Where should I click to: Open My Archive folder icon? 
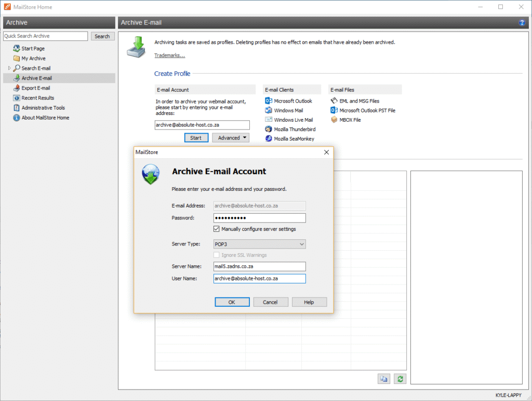pyautogui.click(x=16, y=58)
